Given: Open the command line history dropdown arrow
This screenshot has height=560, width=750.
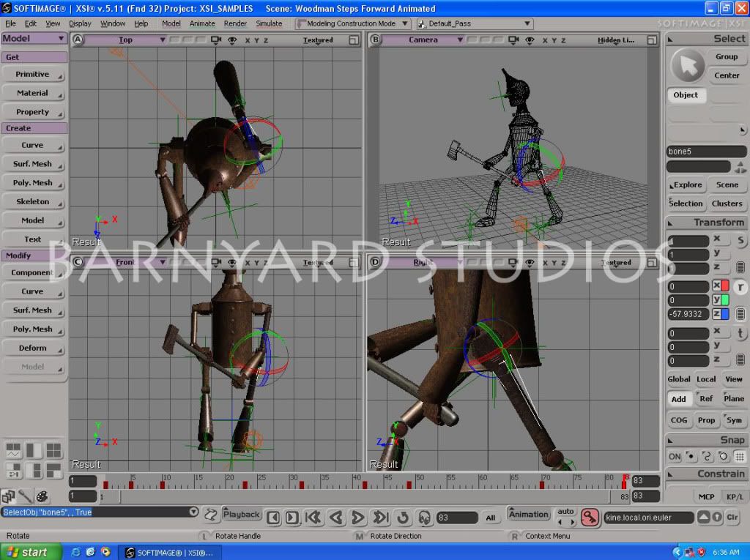Looking at the screenshot, I should pyautogui.click(x=193, y=512).
